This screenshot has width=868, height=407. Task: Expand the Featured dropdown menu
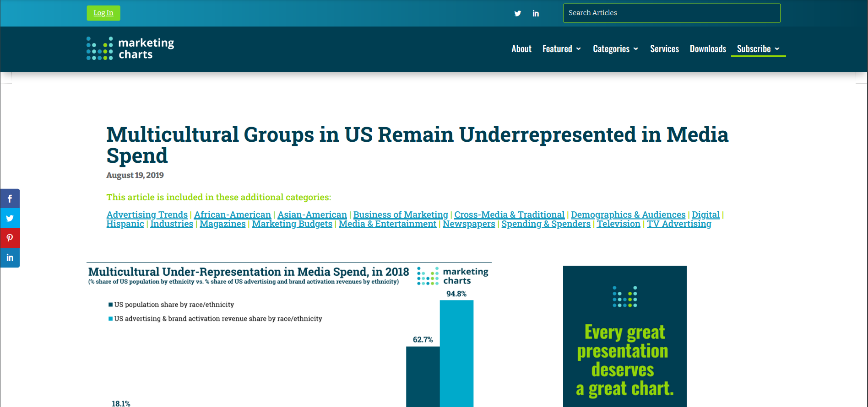pos(561,49)
